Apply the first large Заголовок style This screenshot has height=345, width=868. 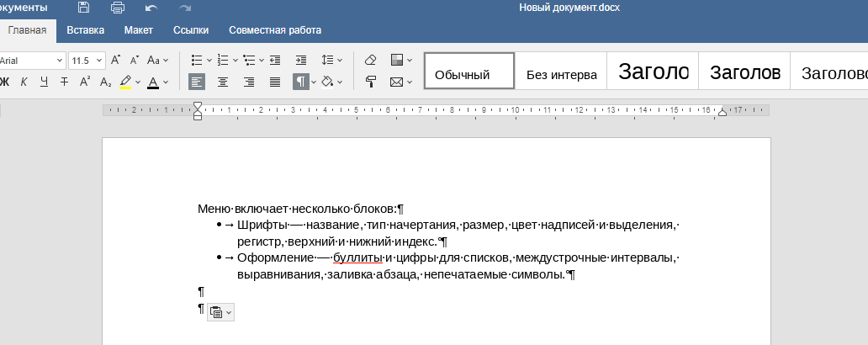(x=653, y=71)
